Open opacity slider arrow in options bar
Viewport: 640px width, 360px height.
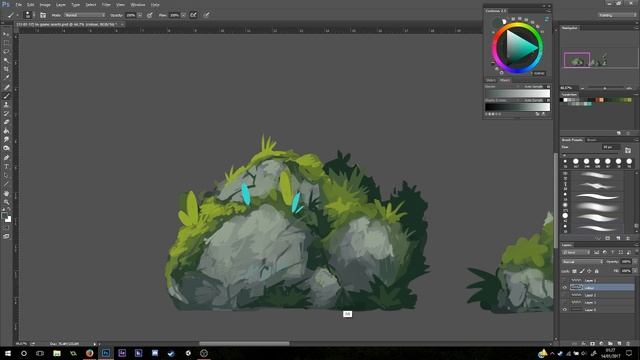[x=140, y=15]
